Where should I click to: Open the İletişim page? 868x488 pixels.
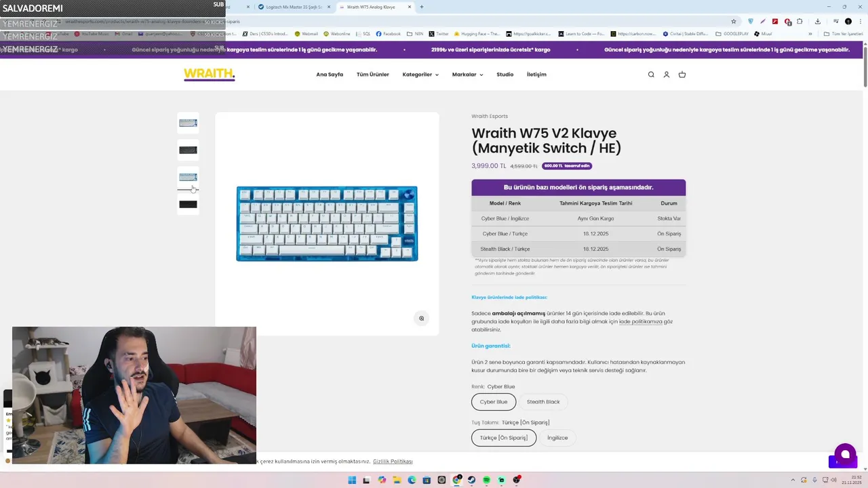(x=536, y=75)
